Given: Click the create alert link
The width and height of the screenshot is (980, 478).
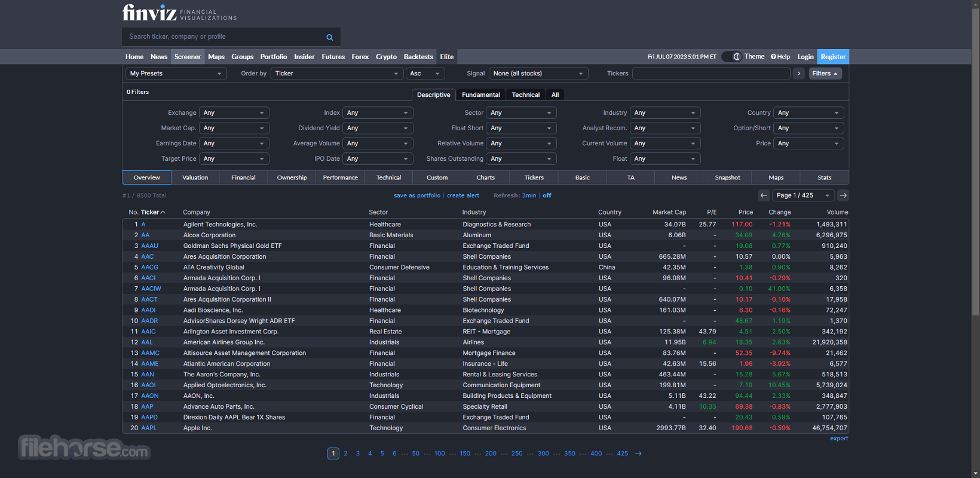Looking at the screenshot, I should [x=463, y=195].
